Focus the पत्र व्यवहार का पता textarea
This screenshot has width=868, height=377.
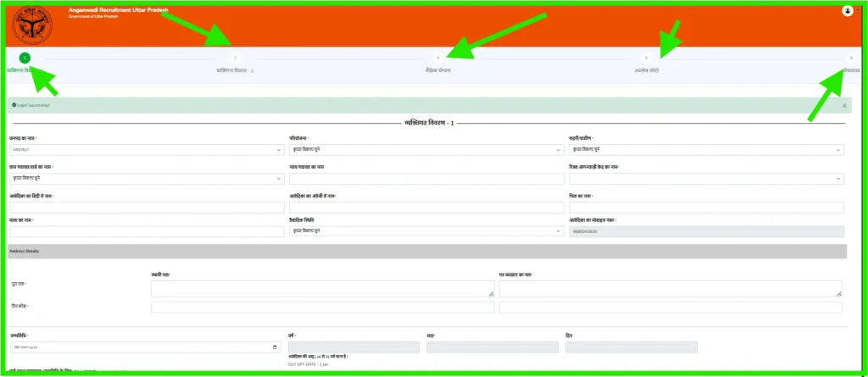pyautogui.click(x=670, y=288)
